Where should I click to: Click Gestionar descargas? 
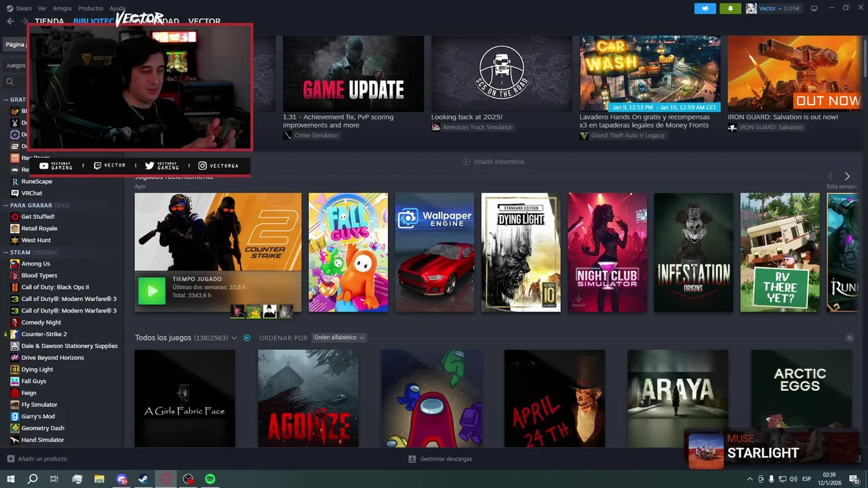[446, 459]
